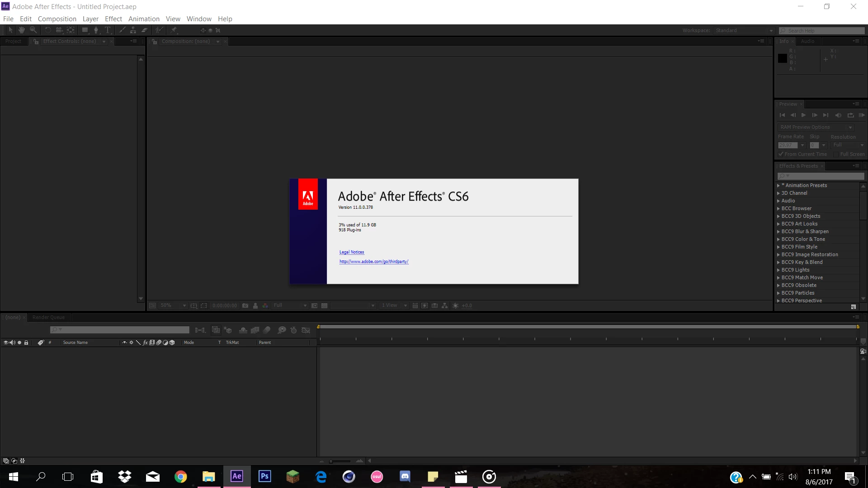
Task: Enable the Full Screen checkbox
Action: (x=835, y=155)
